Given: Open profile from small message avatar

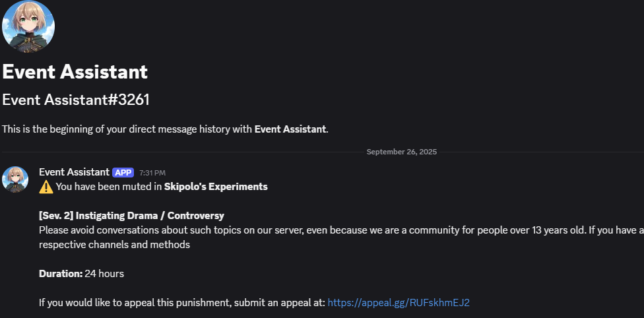Looking at the screenshot, I should (x=15, y=179).
